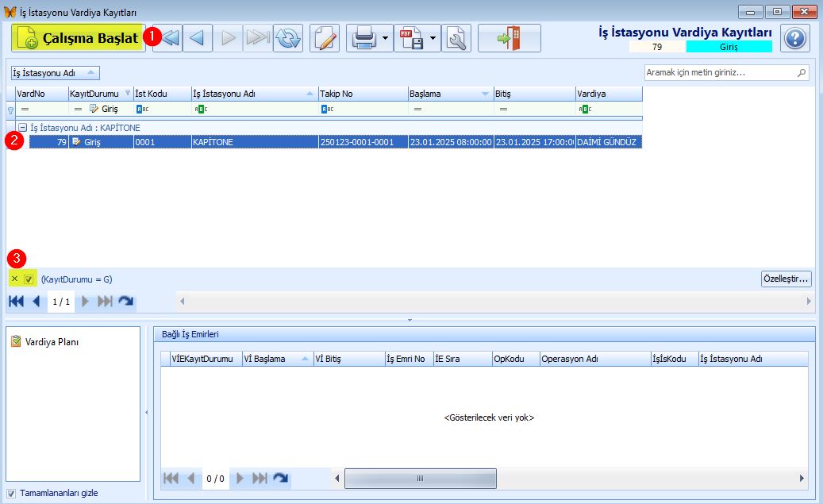Screen dimensions: 823x504
Task: Select Takip No 250123-0001-0001 cell
Action: click(x=363, y=142)
